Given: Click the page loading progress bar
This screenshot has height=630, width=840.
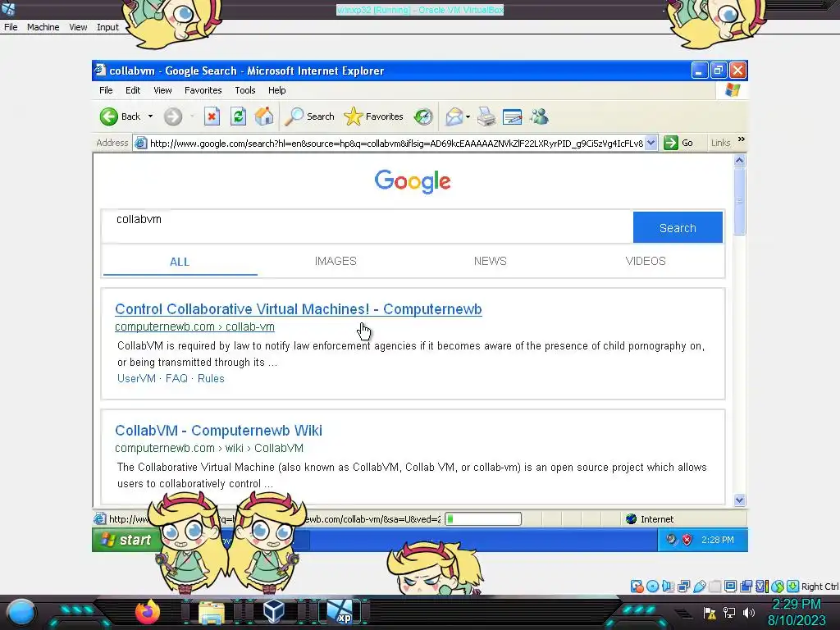Looking at the screenshot, I should pyautogui.click(x=482, y=518).
